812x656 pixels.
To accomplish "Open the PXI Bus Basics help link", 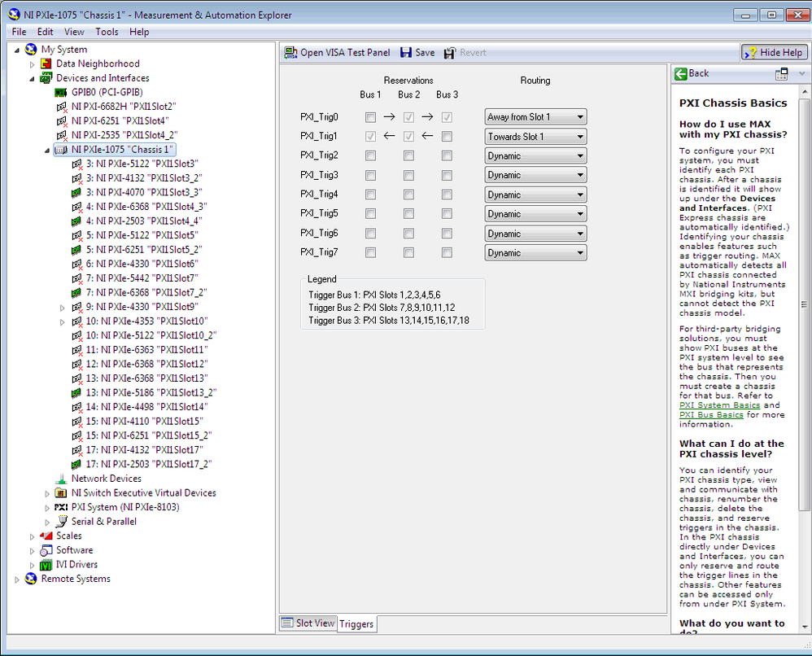I will (x=711, y=414).
